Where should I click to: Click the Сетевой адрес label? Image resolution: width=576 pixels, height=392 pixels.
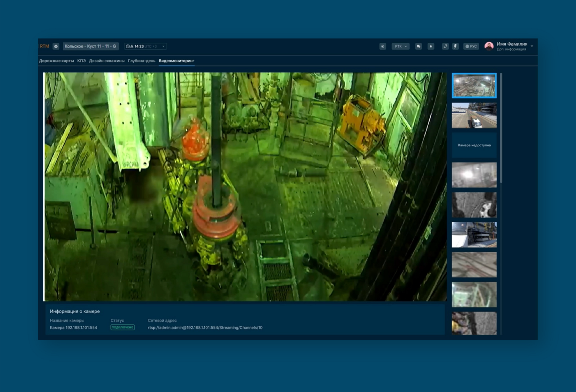pyautogui.click(x=162, y=321)
